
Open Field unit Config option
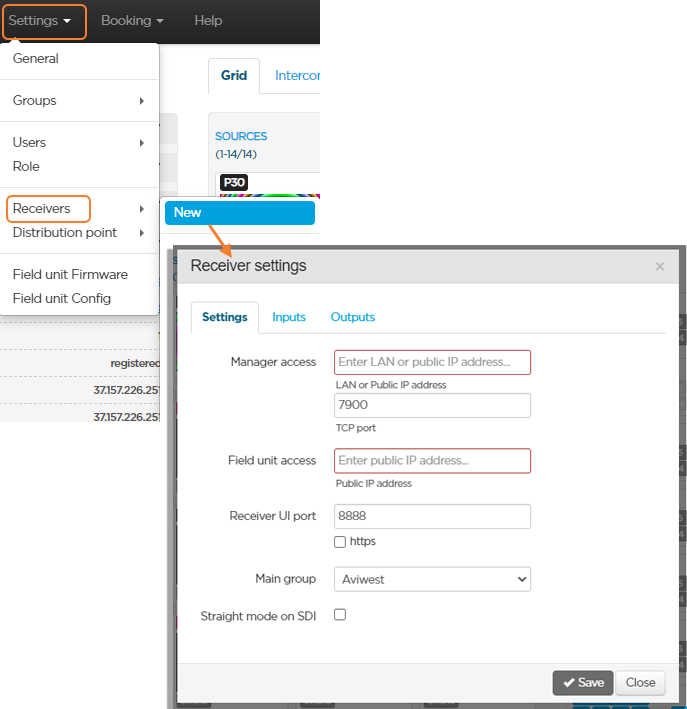62,299
